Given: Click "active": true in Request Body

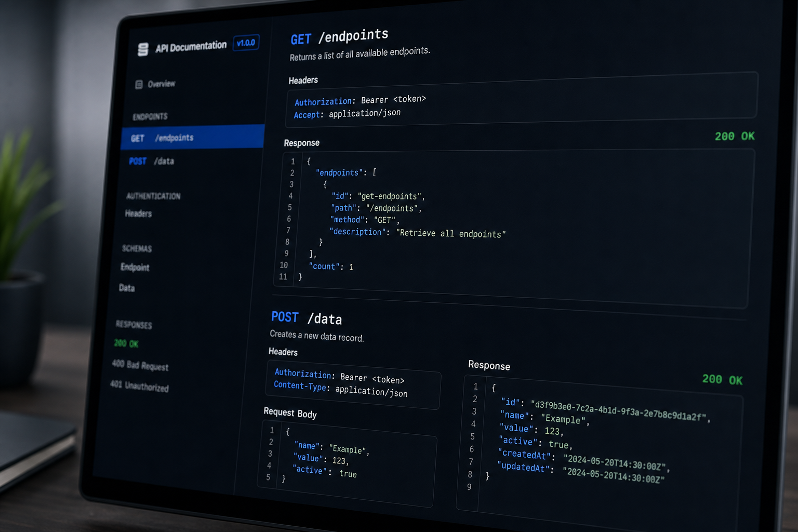Looking at the screenshot, I should point(324,472).
